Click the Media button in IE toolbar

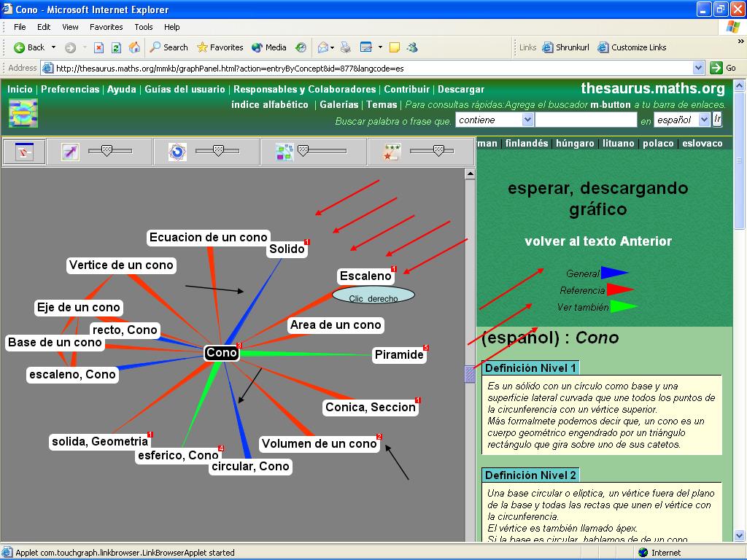click(269, 47)
